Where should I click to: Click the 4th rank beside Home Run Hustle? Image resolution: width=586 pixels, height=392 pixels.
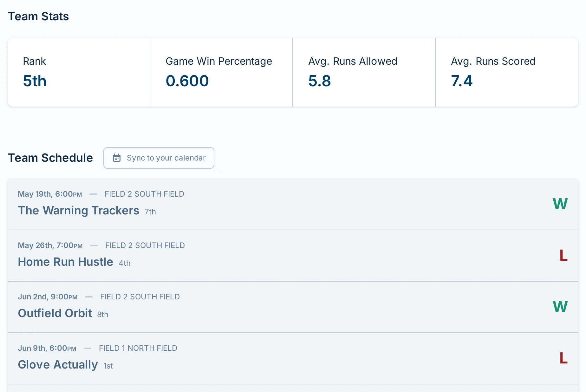125,263
